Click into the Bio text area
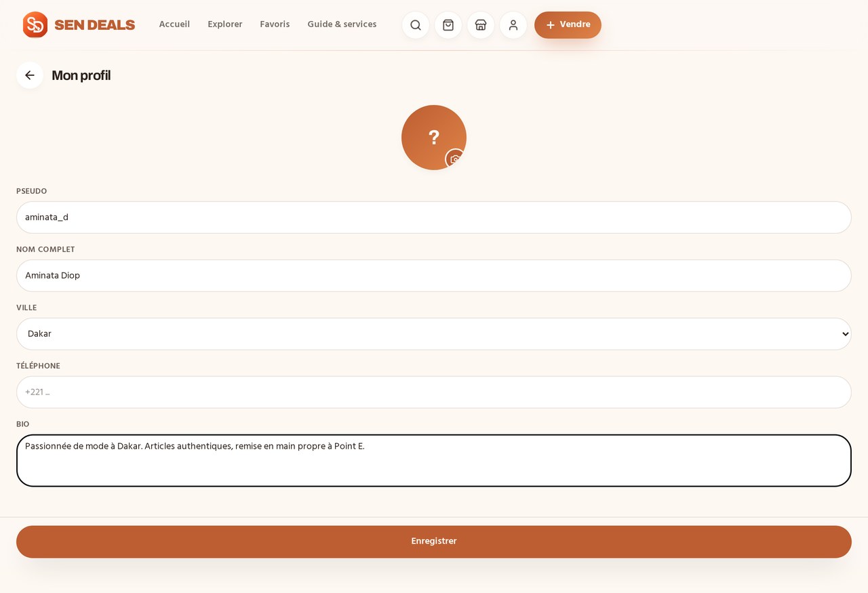 (434, 461)
